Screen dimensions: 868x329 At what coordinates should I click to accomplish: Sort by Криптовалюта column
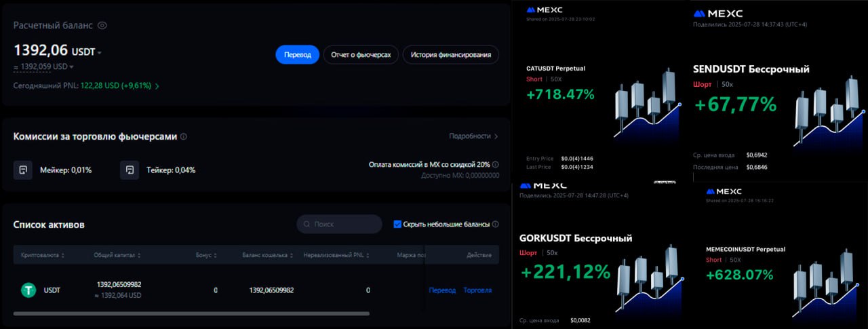[43, 255]
